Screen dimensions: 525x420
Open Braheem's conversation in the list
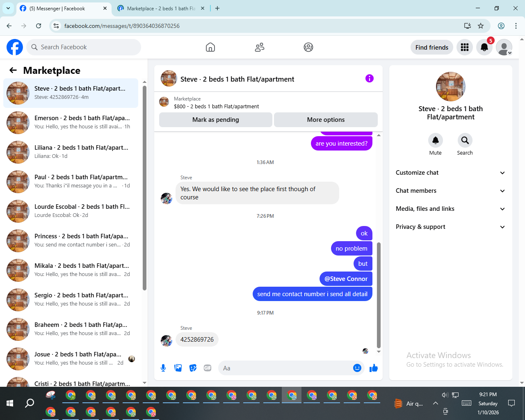click(71, 329)
